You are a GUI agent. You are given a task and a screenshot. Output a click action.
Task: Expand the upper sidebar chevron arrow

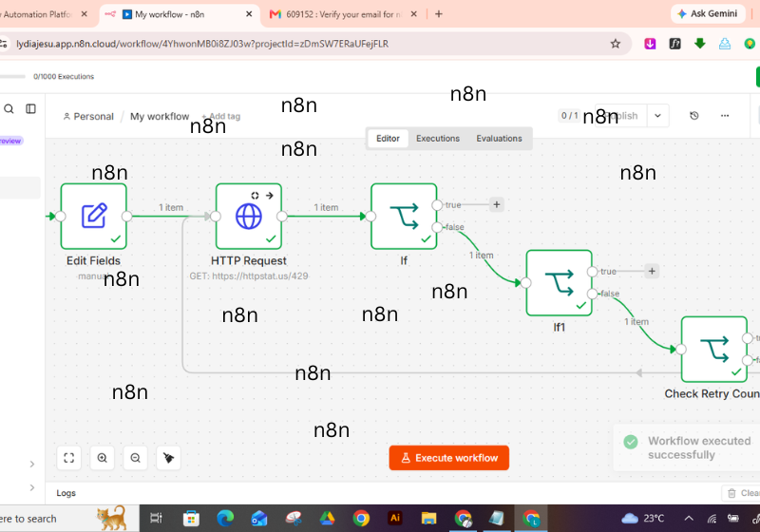[32, 465]
